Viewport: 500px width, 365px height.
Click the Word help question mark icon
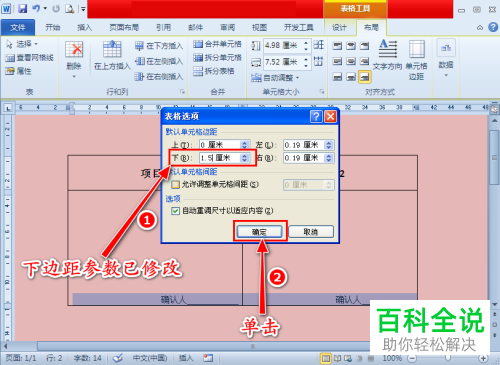coord(493,27)
